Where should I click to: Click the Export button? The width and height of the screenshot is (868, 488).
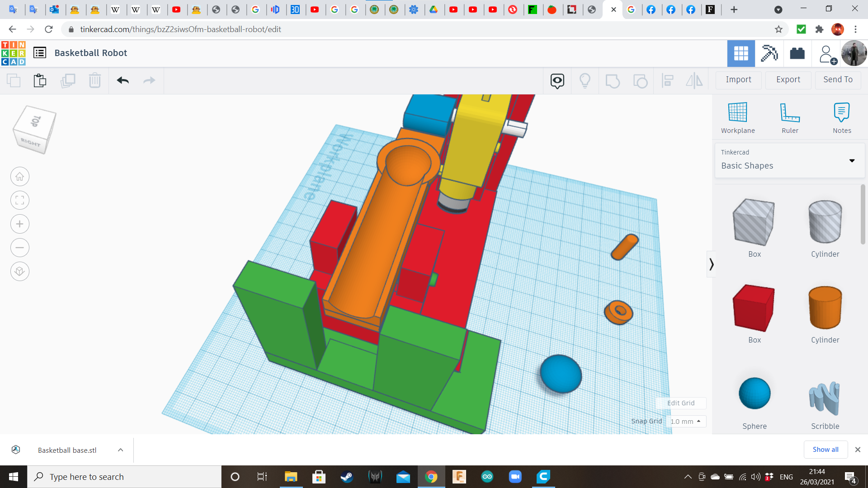point(788,80)
